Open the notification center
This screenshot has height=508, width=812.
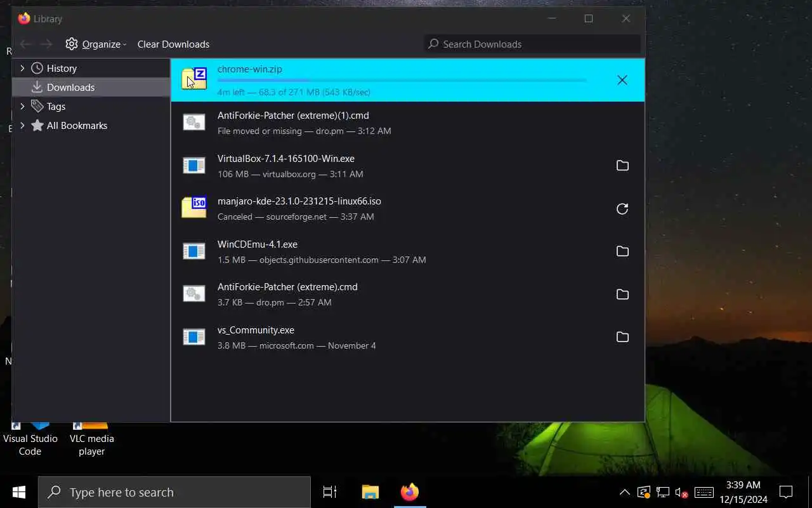786,492
